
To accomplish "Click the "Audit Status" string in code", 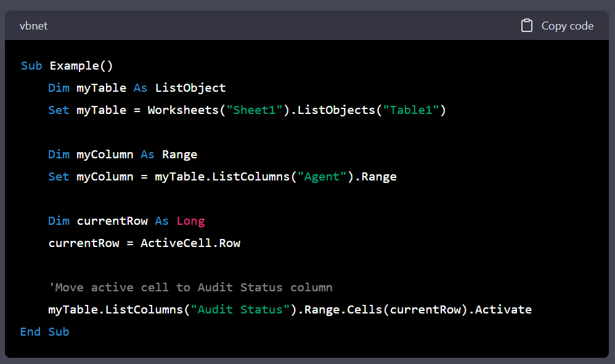I will [240, 310].
